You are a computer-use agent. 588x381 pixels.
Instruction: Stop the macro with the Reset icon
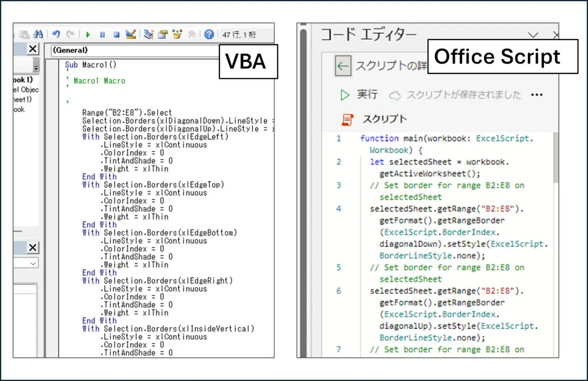click(116, 34)
